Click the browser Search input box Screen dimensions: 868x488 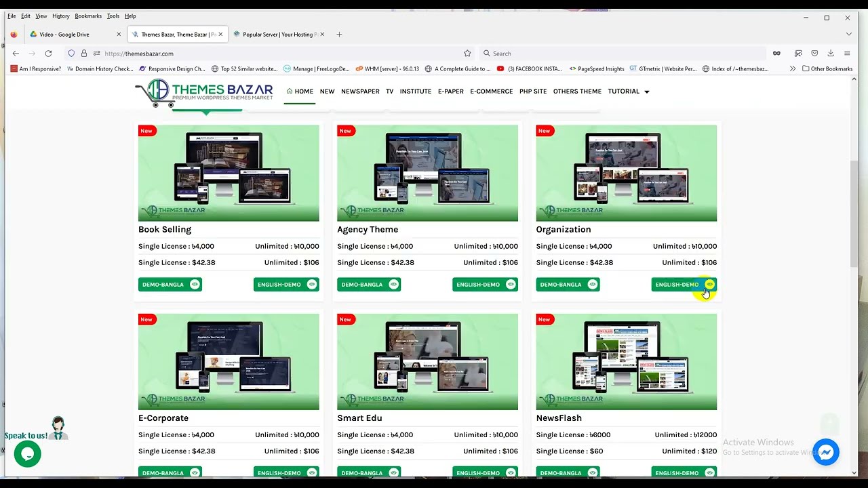(x=623, y=54)
